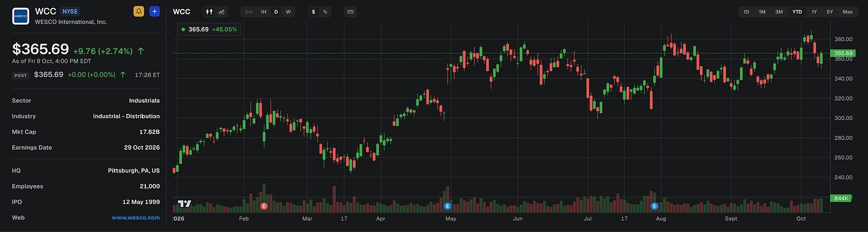
Task: Click the yellow bell alert icon
Action: coord(138,11)
